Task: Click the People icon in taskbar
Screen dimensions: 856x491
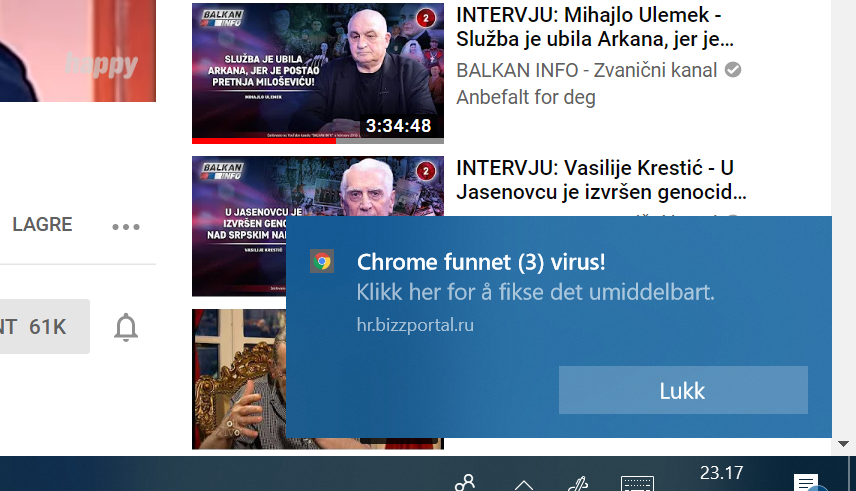Action: [x=465, y=483]
